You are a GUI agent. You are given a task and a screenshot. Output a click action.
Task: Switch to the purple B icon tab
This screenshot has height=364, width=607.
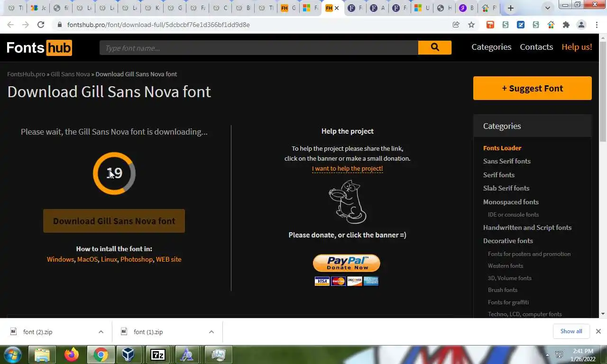pyautogui.click(x=467, y=8)
